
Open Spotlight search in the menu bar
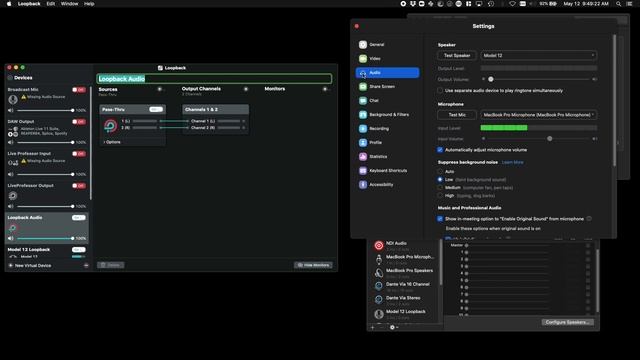[x=619, y=4]
